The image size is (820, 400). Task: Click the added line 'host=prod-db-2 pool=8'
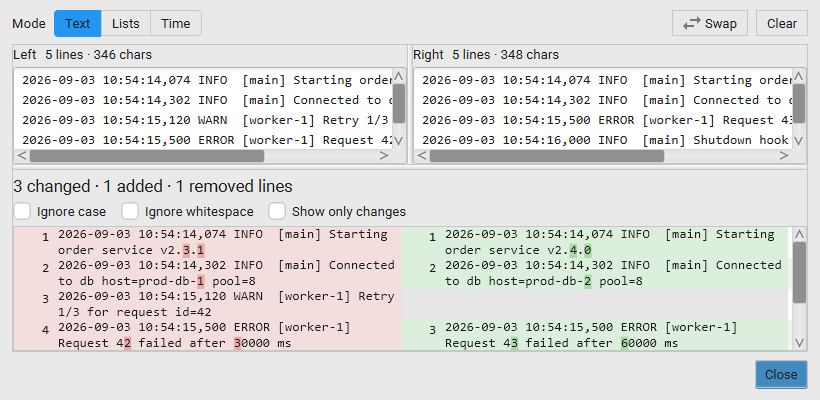click(566, 281)
